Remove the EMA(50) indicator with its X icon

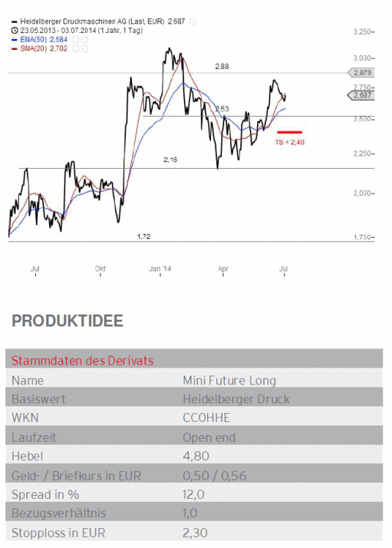(x=84, y=40)
